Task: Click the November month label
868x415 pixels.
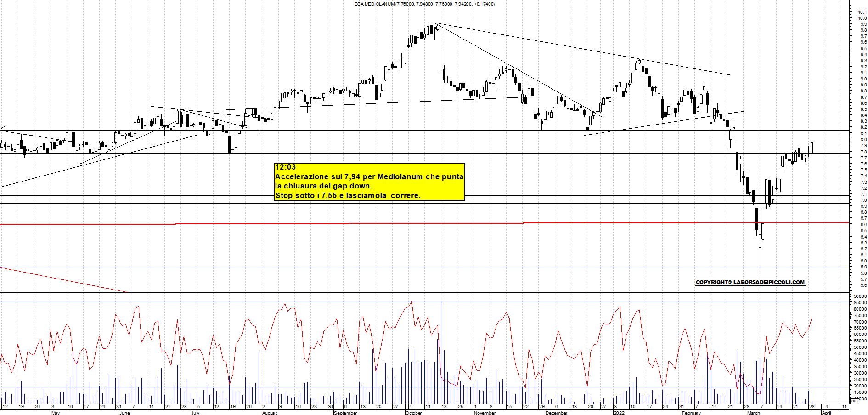Action: (485, 413)
